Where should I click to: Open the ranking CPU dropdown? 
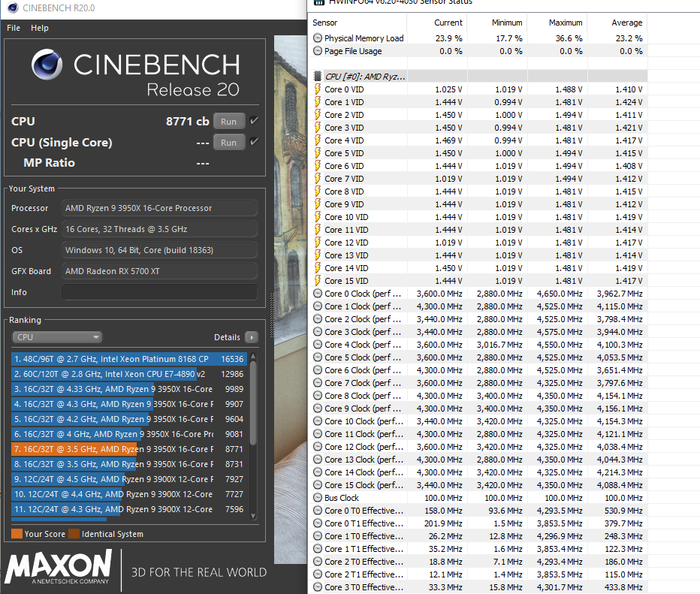pyautogui.click(x=56, y=337)
